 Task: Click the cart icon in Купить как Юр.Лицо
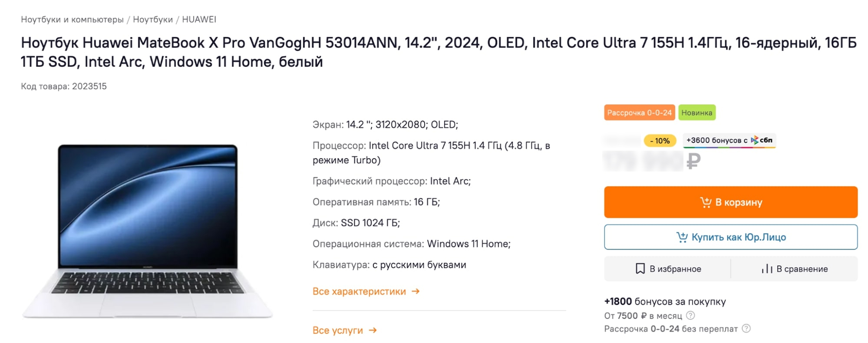[x=682, y=237]
